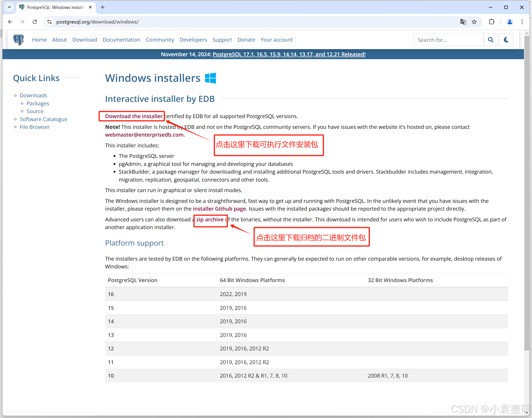Viewport: 532px width, 418px height.
Task: Open the Home menu item
Action: pos(39,40)
